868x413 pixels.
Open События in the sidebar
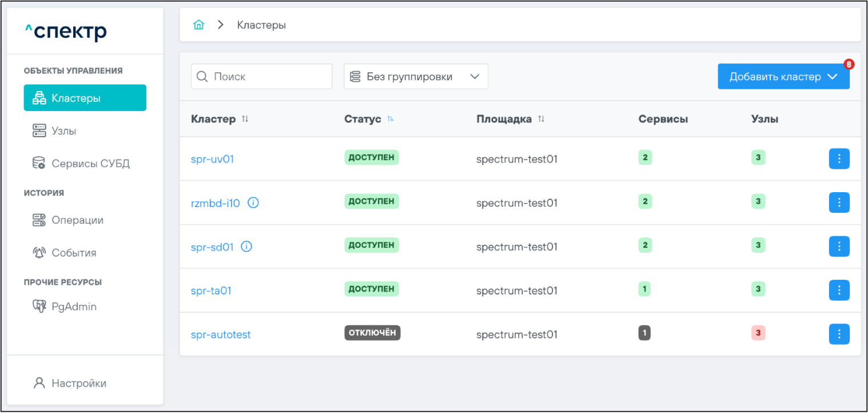click(x=73, y=253)
